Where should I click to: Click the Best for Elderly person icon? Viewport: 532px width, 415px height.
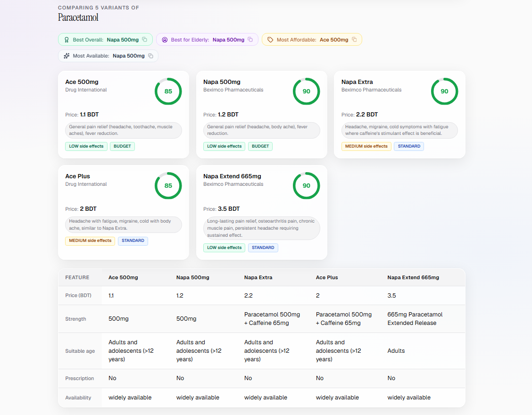[165, 40]
